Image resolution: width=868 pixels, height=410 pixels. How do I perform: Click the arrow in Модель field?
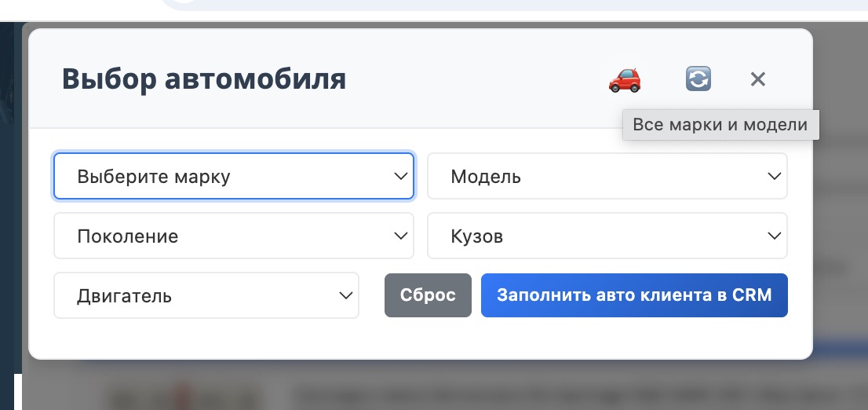coord(774,177)
